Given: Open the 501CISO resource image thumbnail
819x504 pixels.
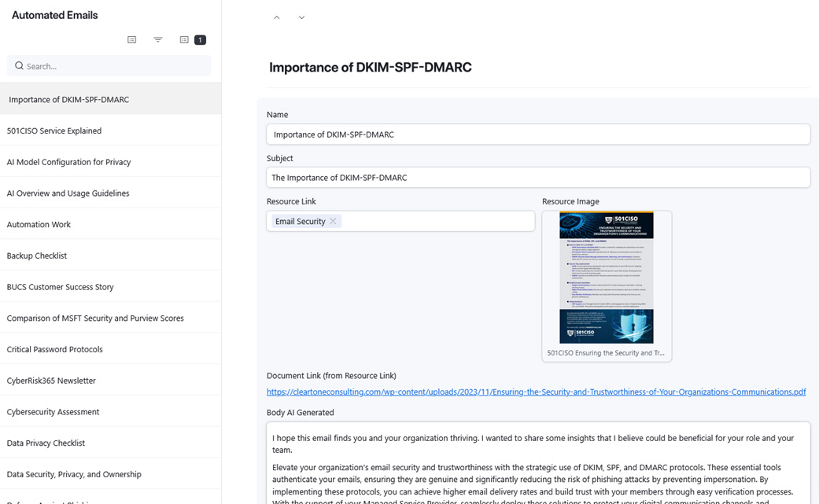Looking at the screenshot, I should coord(606,278).
